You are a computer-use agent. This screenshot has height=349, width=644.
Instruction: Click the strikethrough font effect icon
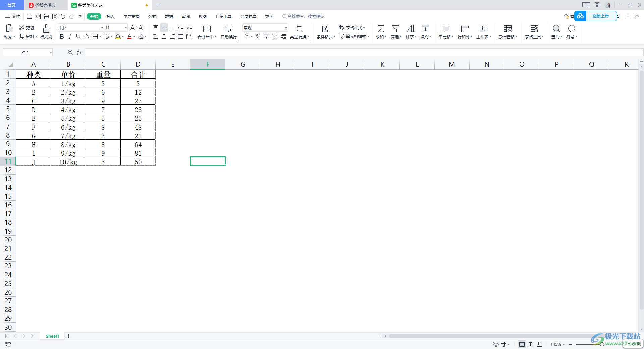click(x=87, y=36)
